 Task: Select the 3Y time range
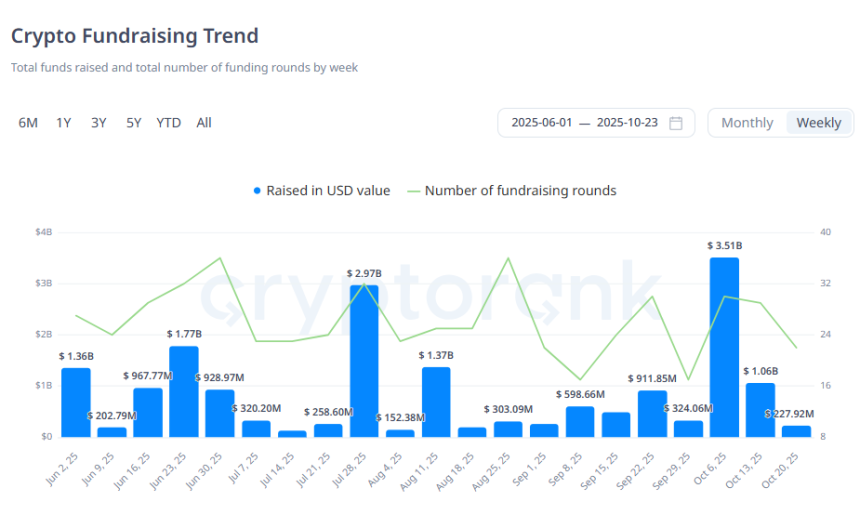point(99,123)
